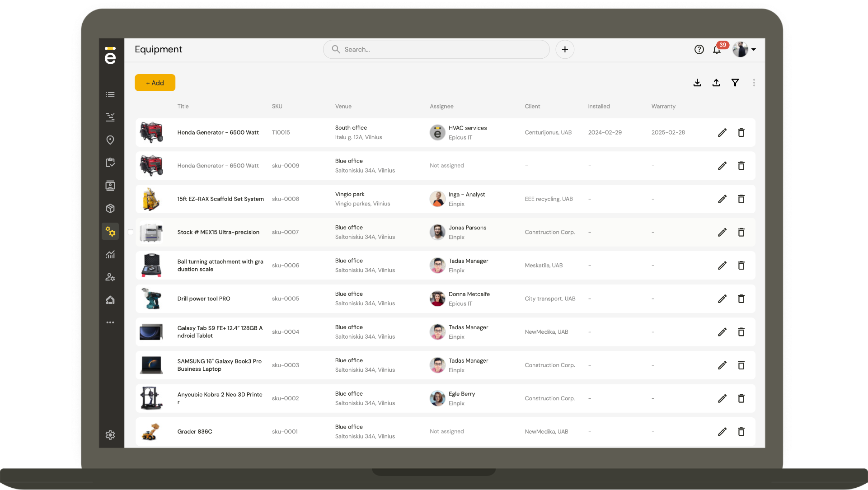The width and height of the screenshot is (868, 490).
Task: Open the map pin sidebar icon
Action: (110, 140)
